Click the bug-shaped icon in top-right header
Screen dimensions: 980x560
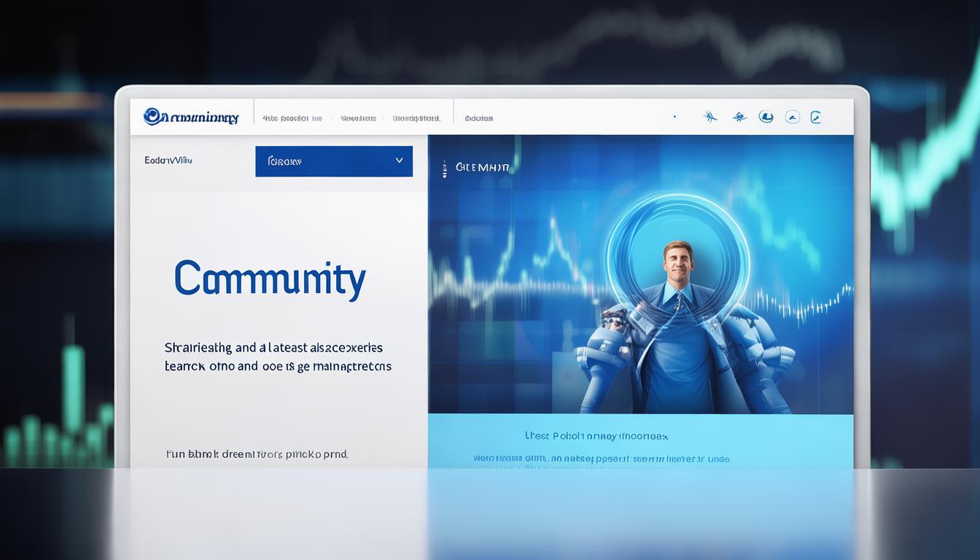point(739,117)
